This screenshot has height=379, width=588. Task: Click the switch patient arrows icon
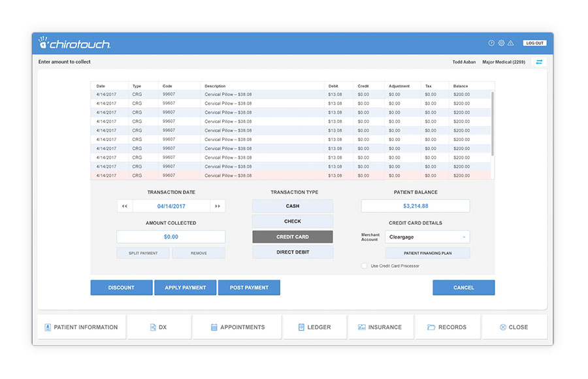tap(539, 62)
